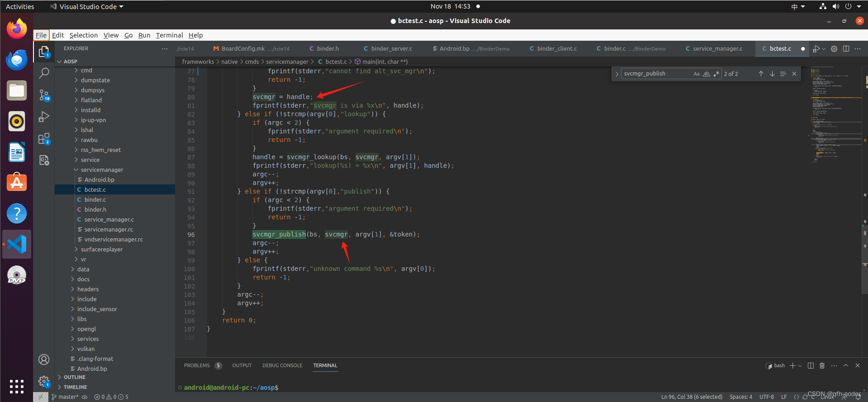Change indentation via Spaces: 4
Viewport: 868px width, 402px height.
coord(740,397)
